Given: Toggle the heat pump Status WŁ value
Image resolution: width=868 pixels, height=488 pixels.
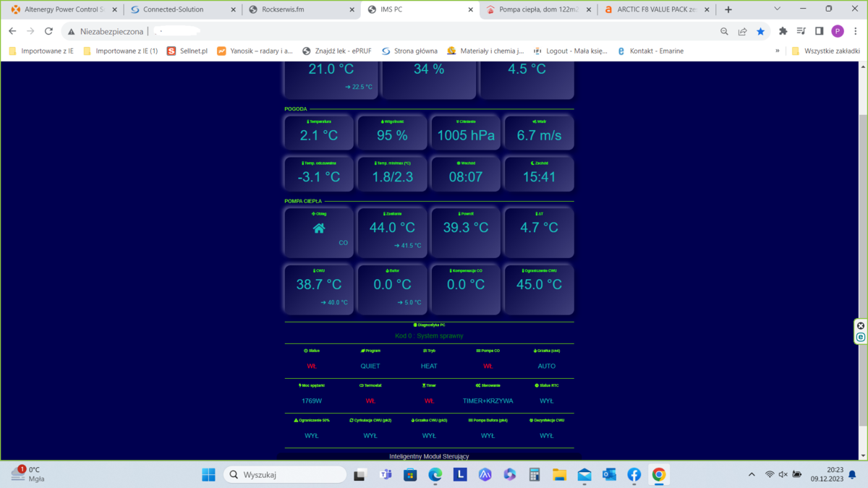Looking at the screenshot, I should [312, 367].
